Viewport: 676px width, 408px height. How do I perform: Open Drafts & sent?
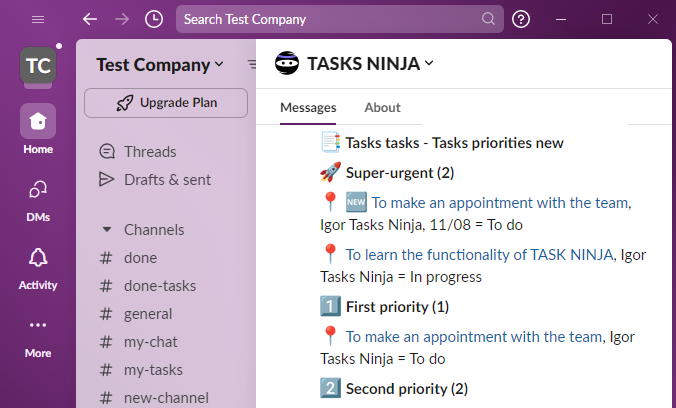(x=167, y=179)
